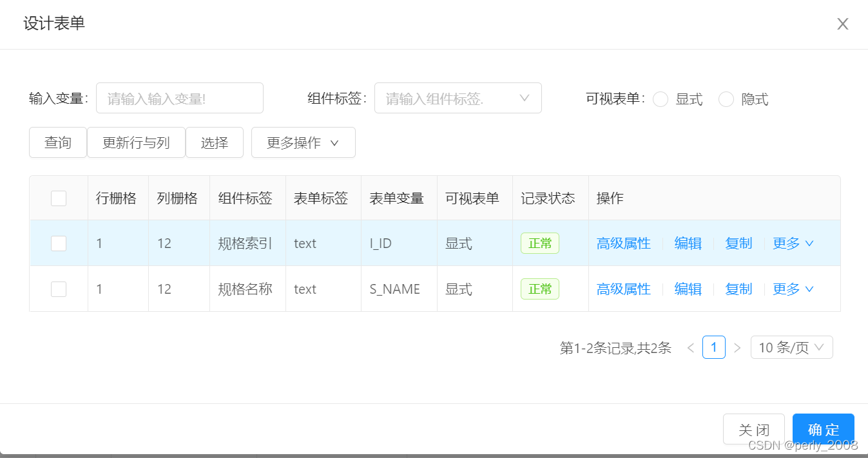Viewport: 868px width, 458px height.
Task: Click the 选择 button
Action: click(x=215, y=142)
